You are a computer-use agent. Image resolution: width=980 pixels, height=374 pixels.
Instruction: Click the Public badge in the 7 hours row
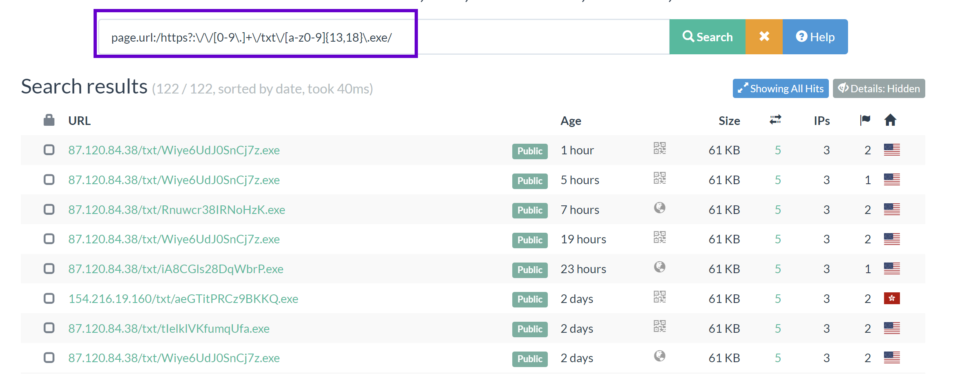click(530, 210)
